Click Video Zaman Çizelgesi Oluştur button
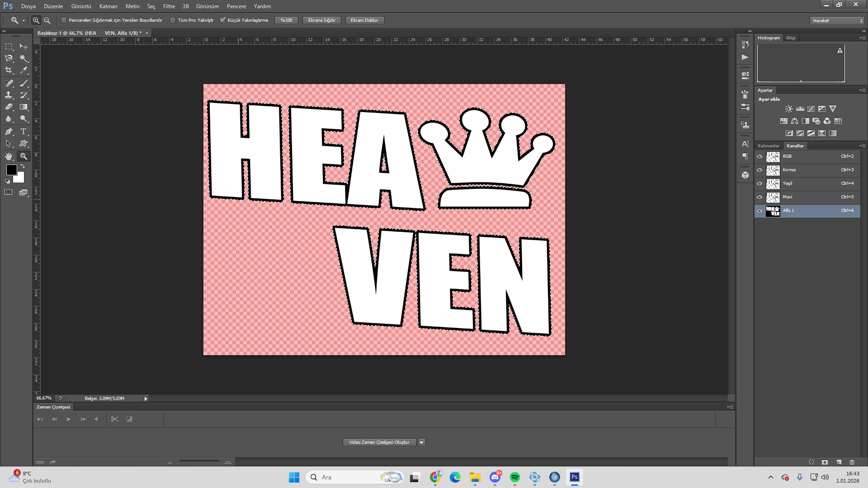 click(379, 443)
